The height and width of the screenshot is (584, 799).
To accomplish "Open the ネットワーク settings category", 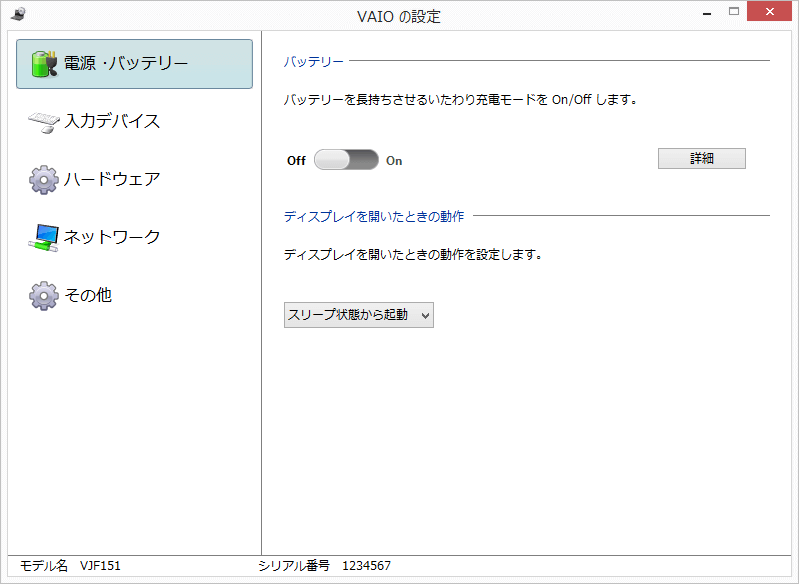I will (112, 237).
